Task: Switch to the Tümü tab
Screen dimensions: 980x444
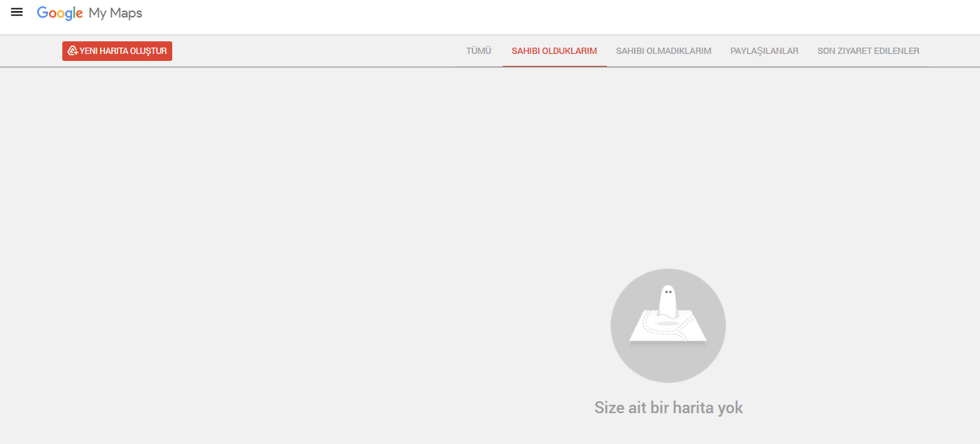Action: click(x=479, y=51)
